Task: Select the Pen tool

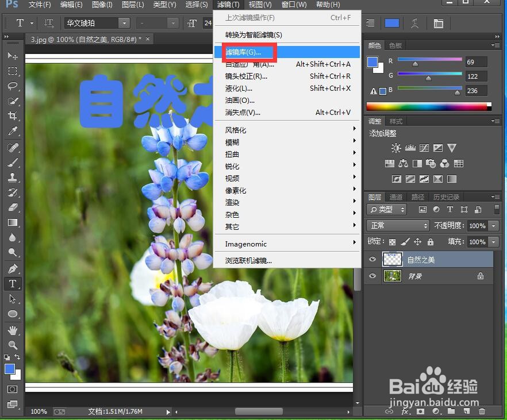Action: pyautogui.click(x=12, y=269)
